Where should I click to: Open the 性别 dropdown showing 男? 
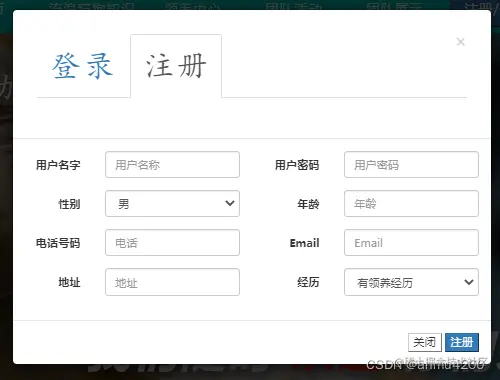pos(172,204)
